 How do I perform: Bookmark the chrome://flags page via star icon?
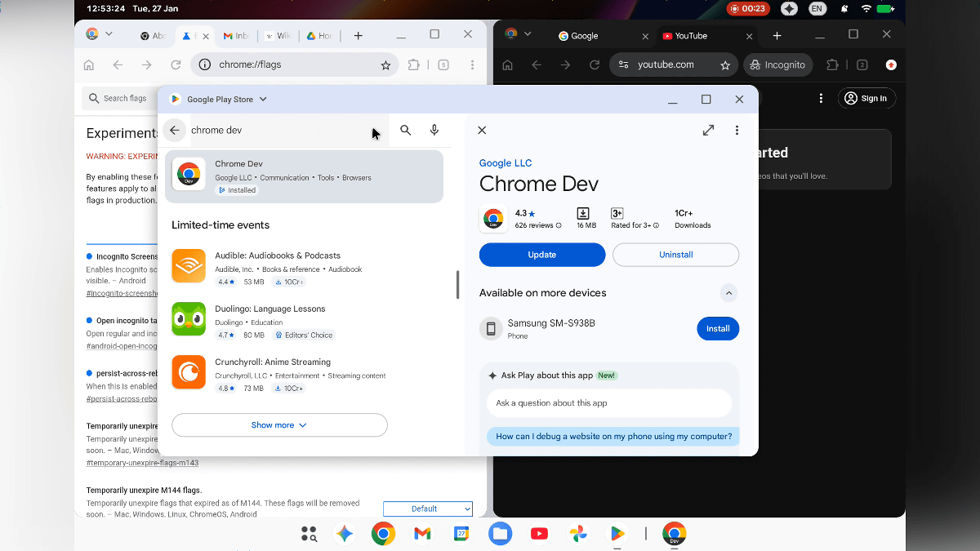click(385, 64)
